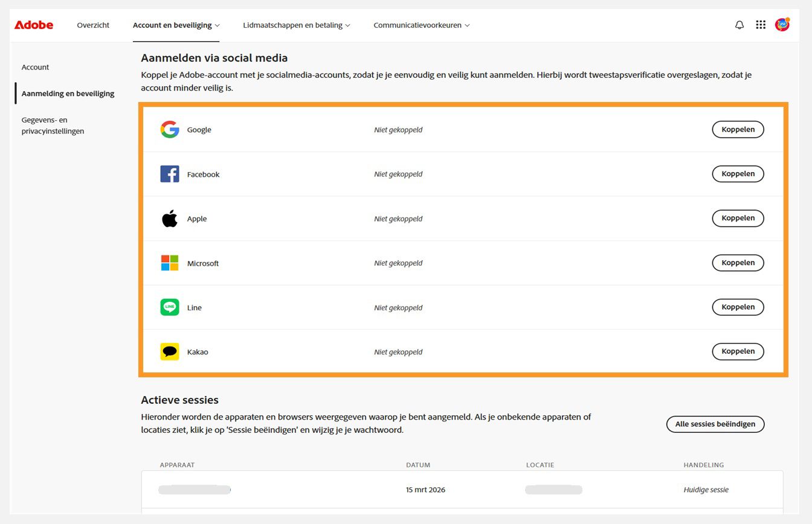Expand the Communicatievoorkeuren dropdown

[x=421, y=25]
